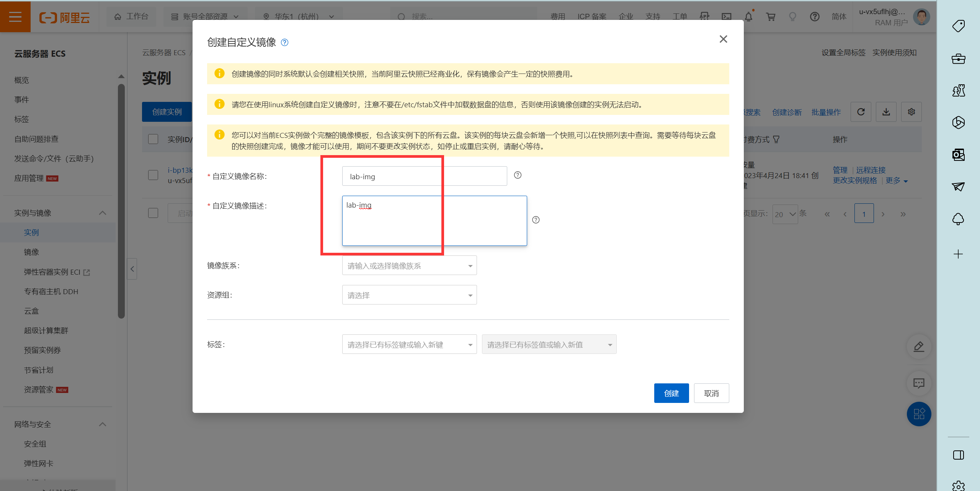Click the refresh/sync icon in toolbar
Viewport: 980px width, 491px height.
tap(862, 113)
